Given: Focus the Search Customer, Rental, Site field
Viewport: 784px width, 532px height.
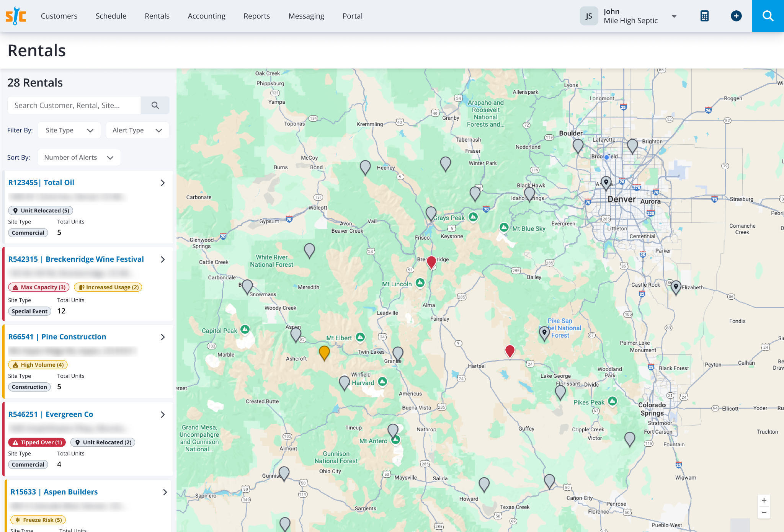Looking at the screenshot, I should 74,105.
